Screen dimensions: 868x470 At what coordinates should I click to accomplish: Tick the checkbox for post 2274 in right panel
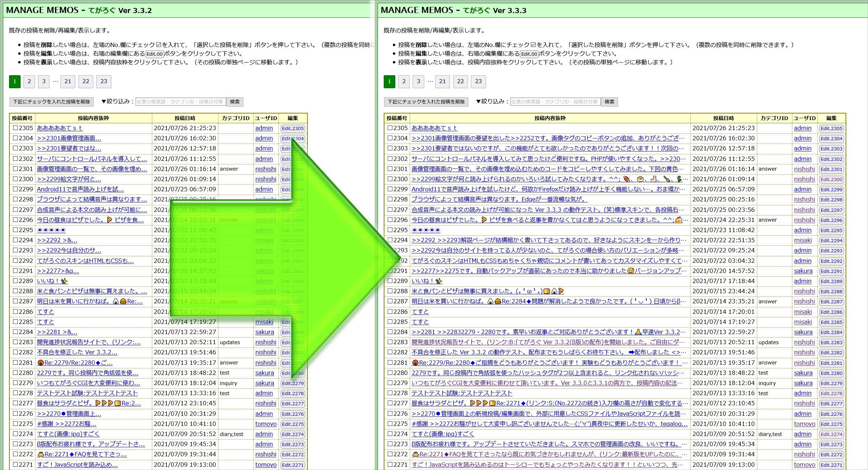point(390,434)
